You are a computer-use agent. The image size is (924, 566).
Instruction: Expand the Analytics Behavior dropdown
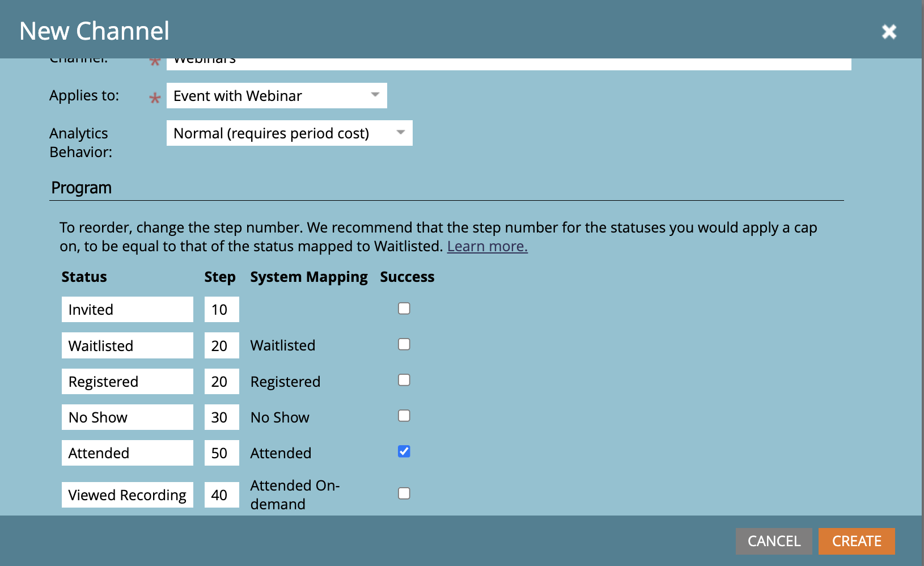click(x=289, y=133)
